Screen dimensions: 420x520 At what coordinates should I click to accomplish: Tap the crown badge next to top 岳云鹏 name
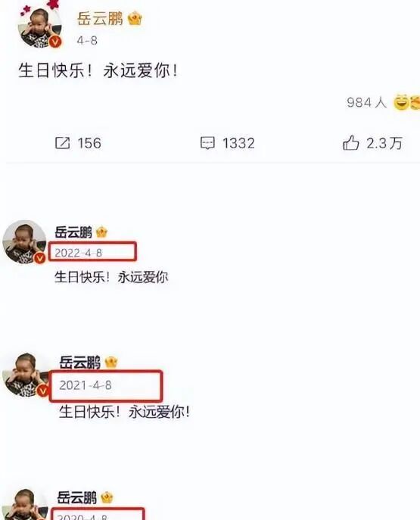(x=135, y=19)
